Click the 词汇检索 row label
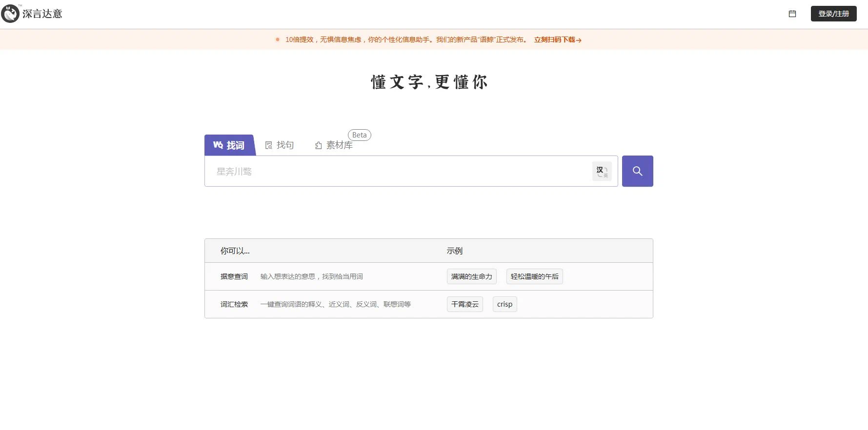The height and width of the screenshot is (430, 868). click(234, 304)
